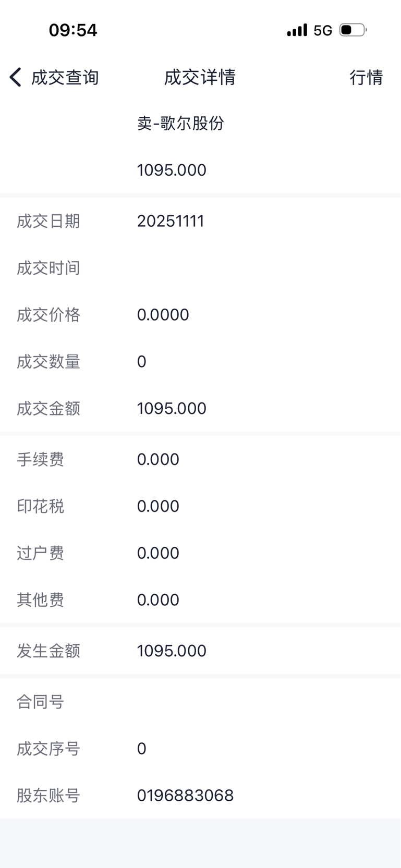Select the 发生金额 value 1095.000
Image resolution: width=401 pixels, height=868 pixels.
click(172, 651)
